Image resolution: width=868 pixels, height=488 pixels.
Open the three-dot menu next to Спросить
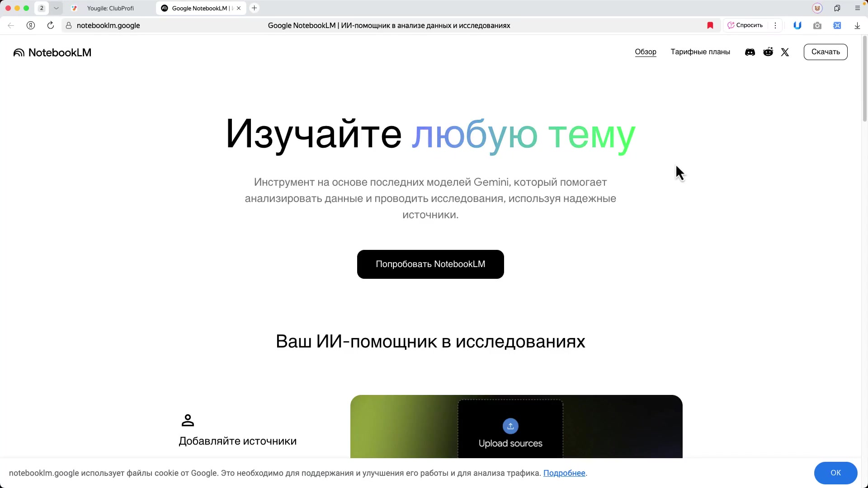click(x=775, y=26)
